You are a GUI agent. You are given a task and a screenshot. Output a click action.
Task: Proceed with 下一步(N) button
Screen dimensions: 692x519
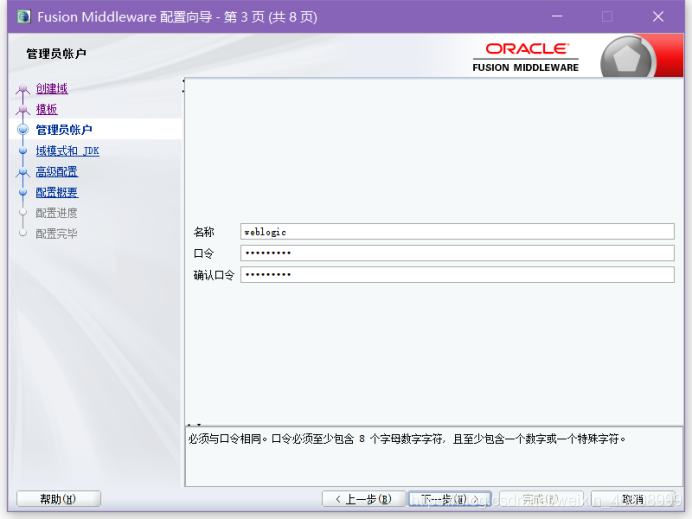pyautogui.click(x=450, y=499)
